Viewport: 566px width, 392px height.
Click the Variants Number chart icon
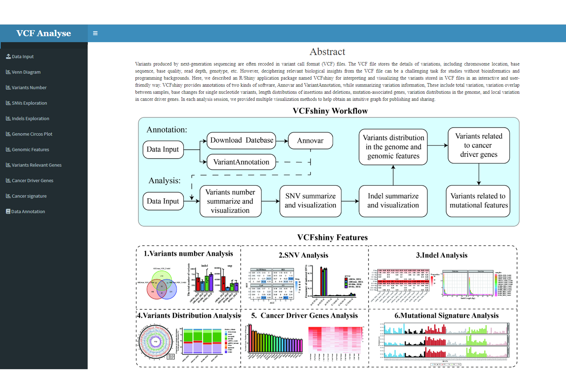click(8, 87)
